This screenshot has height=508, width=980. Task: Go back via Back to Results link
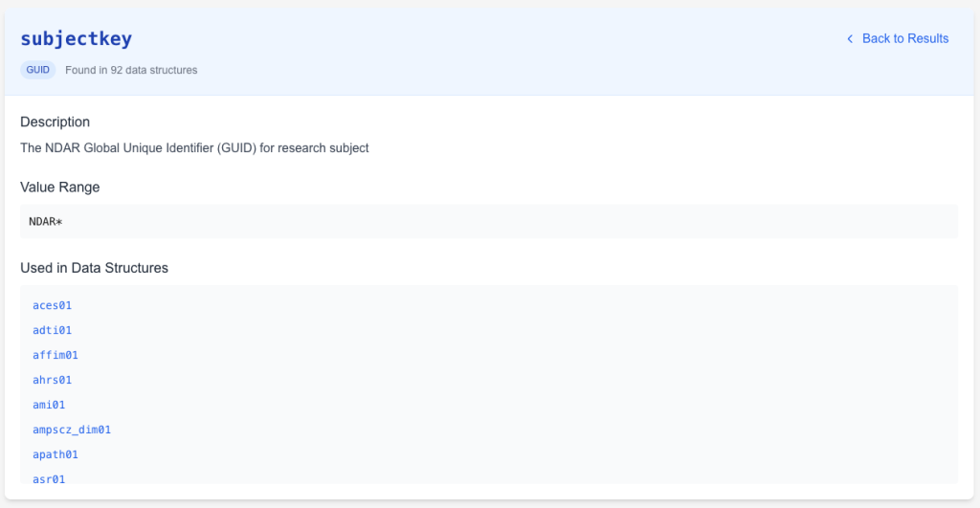[x=904, y=39]
